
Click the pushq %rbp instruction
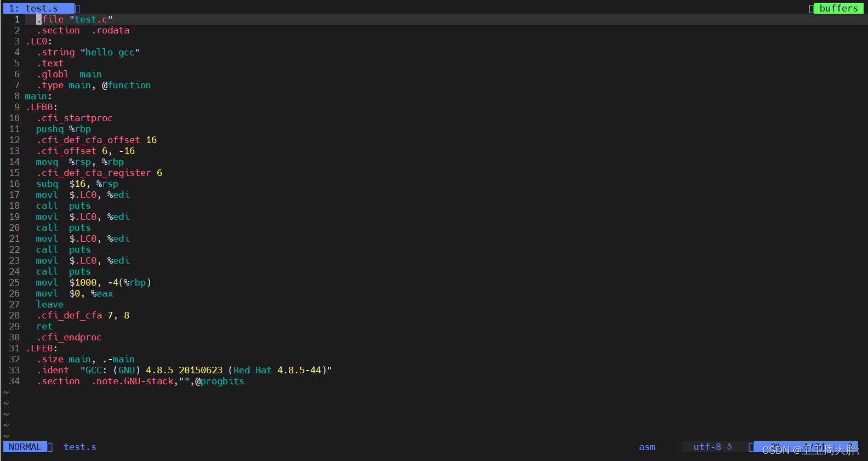coord(64,129)
